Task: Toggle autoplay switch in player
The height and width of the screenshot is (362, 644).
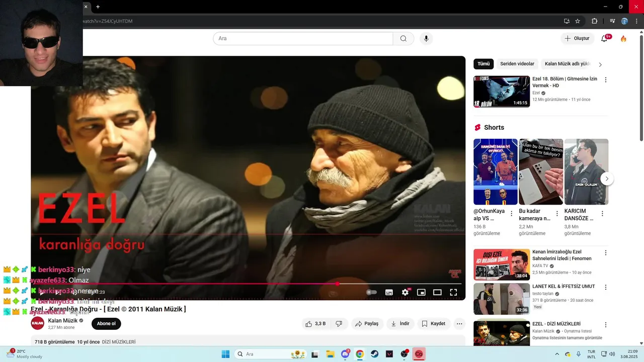Action: pos(371,292)
